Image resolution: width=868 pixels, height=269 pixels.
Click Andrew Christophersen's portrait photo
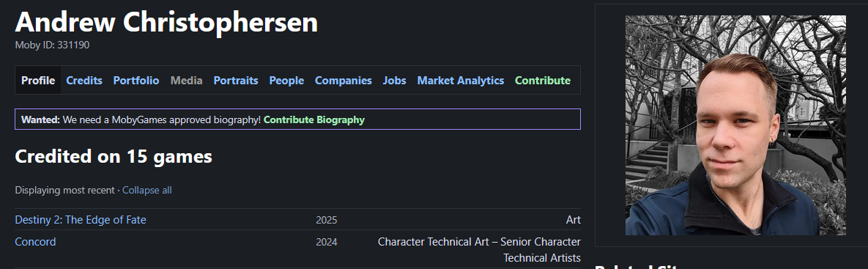tap(735, 125)
